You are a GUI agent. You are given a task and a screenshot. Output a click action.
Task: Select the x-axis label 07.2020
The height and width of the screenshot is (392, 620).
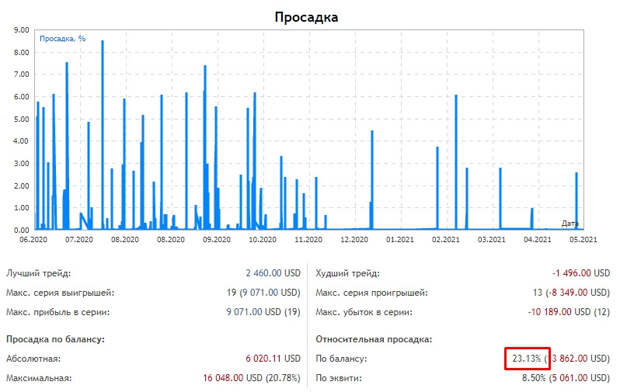79,240
